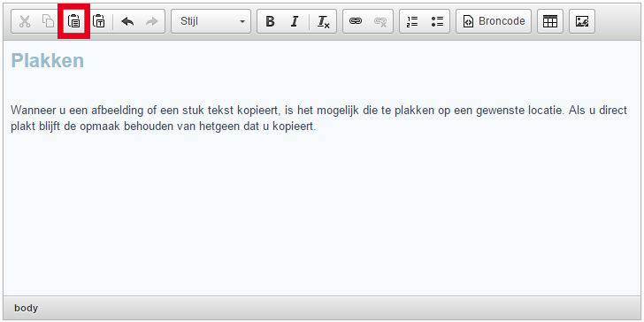Screen dimensions: 644x322
Task: Insert an image with the image icon
Action: [x=582, y=21]
